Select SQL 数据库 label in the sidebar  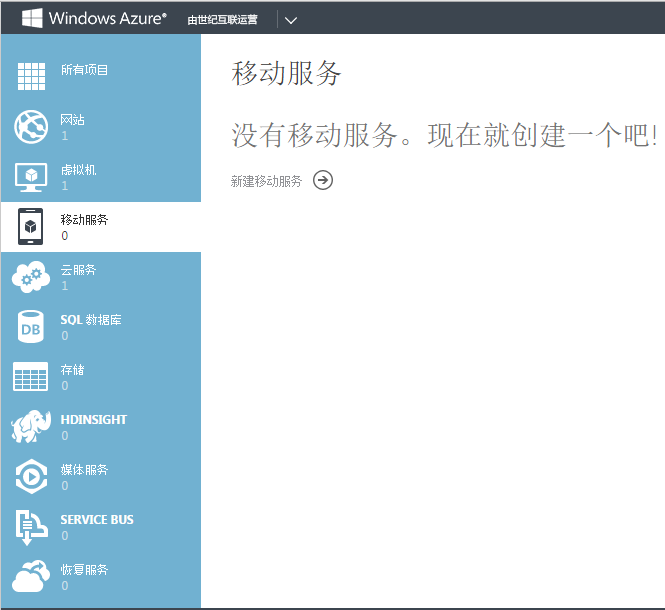[91, 319]
